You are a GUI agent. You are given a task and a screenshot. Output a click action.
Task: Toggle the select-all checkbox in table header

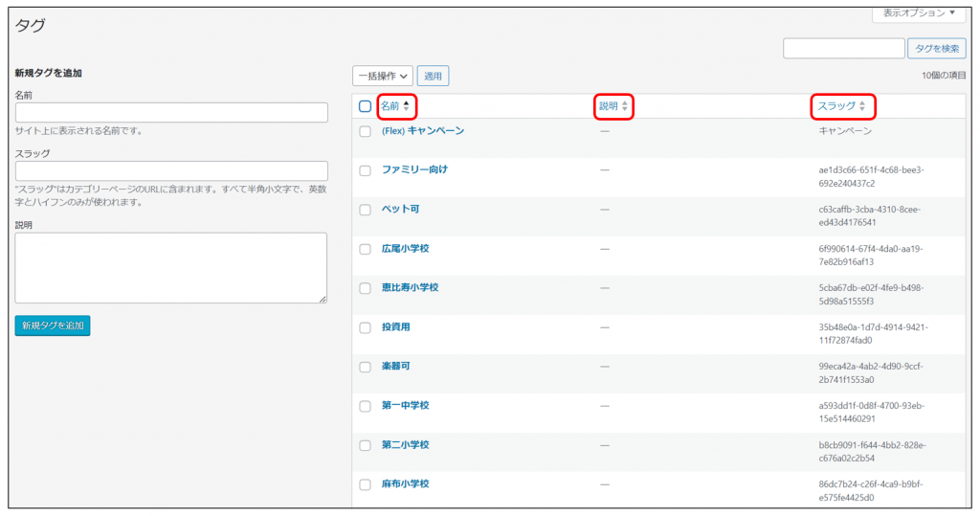[365, 106]
